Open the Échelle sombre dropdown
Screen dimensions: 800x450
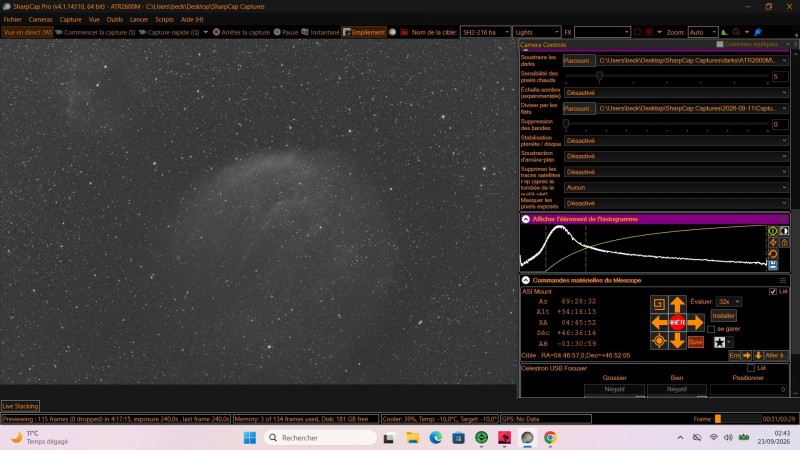point(677,93)
